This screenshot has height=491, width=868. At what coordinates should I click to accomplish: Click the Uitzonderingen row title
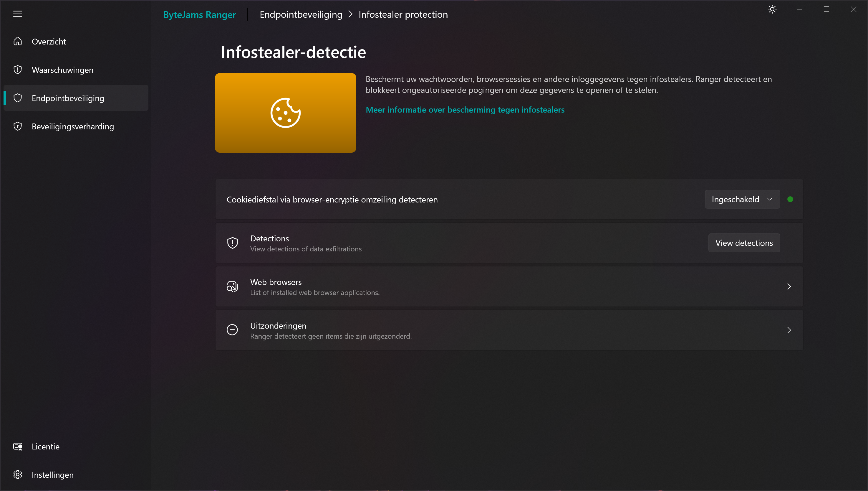click(278, 325)
